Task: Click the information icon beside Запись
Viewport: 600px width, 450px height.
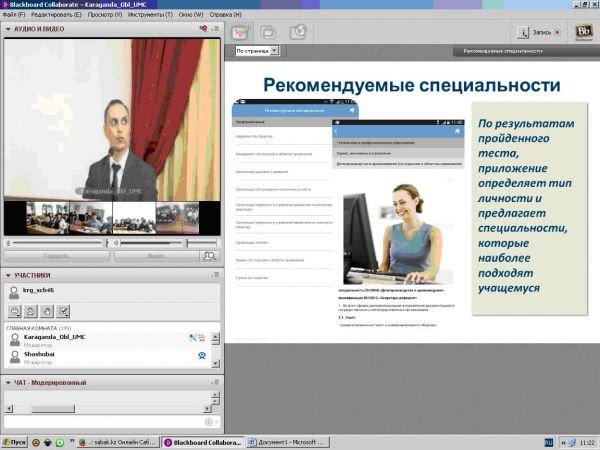Action: [523, 32]
